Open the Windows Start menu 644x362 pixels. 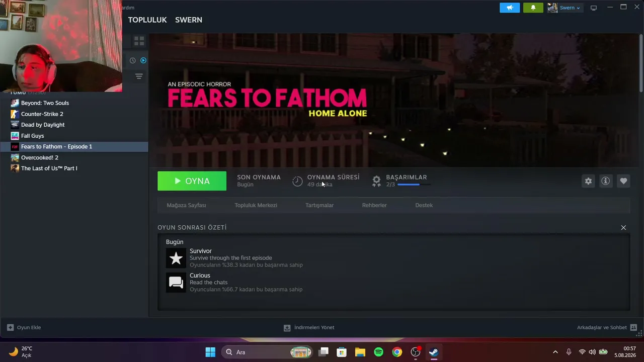[210, 352]
